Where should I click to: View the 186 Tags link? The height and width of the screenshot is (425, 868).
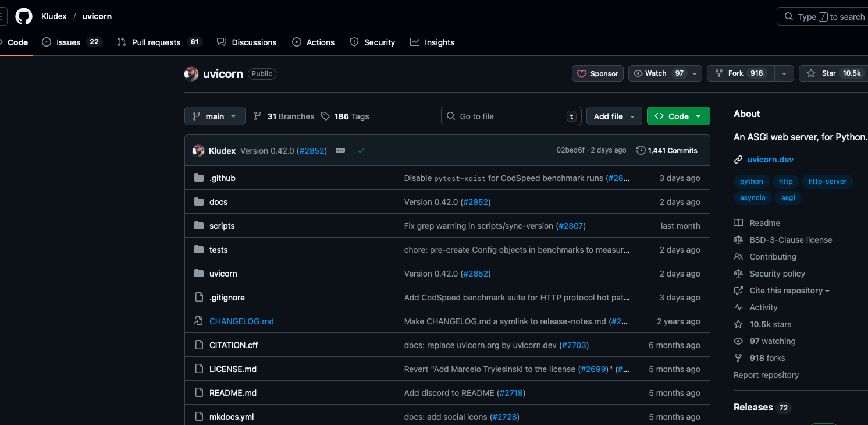tap(345, 116)
